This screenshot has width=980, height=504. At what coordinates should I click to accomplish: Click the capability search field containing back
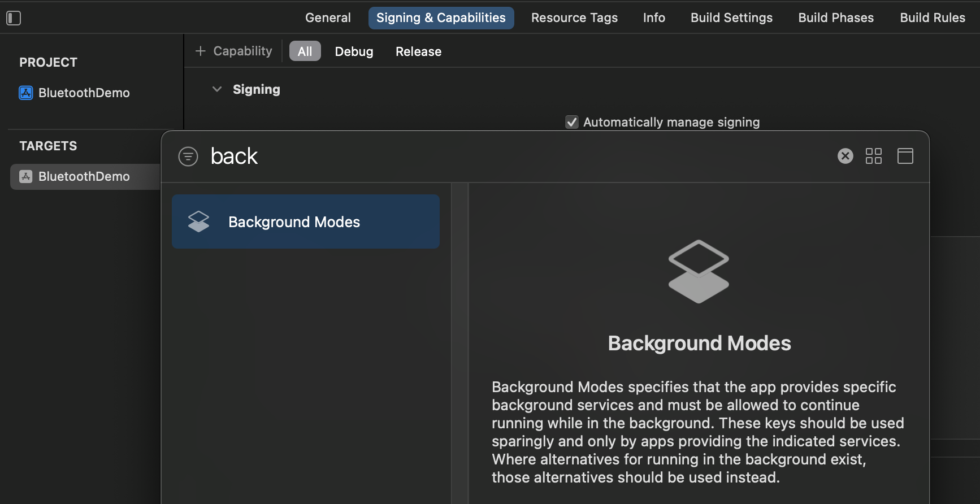(509, 157)
